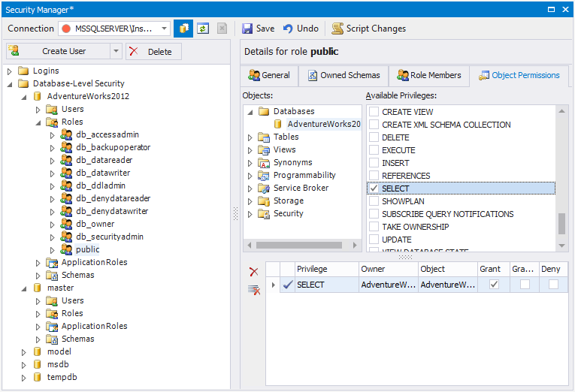
Task: Click the Views folder icon in Objects
Action: (x=264, y=150)
